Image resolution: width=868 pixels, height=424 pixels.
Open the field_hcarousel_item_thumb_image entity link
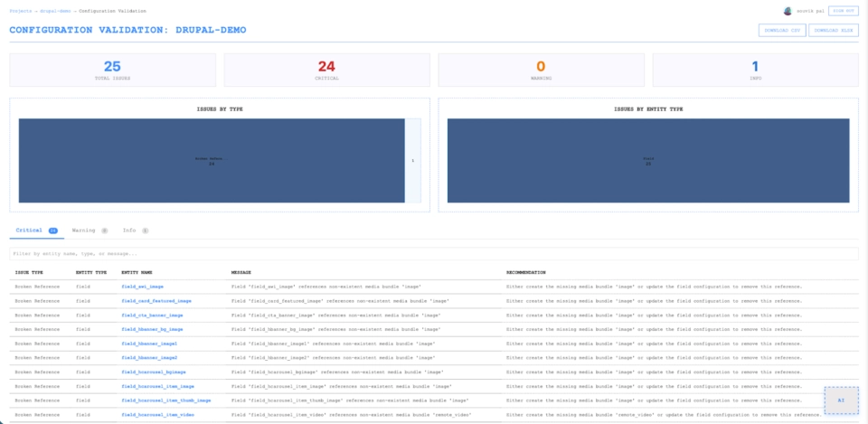pos(166,400)
